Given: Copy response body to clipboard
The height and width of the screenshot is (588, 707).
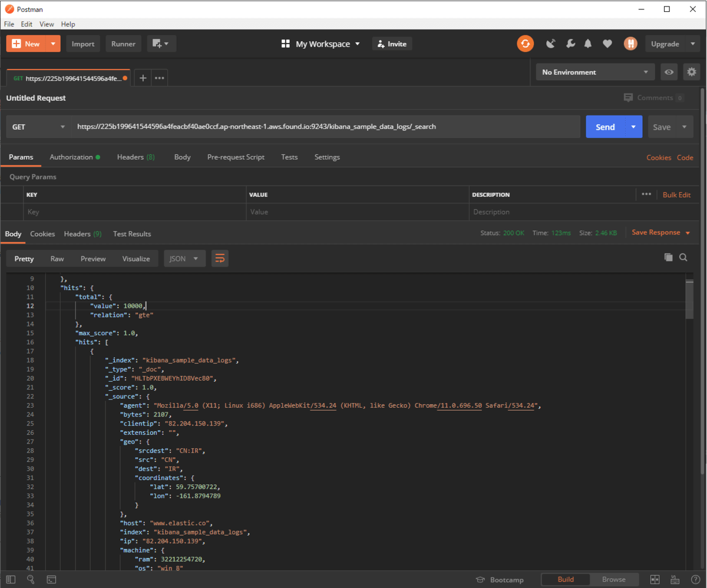Looking at the screenshot, I should click(x=668, y=257).
